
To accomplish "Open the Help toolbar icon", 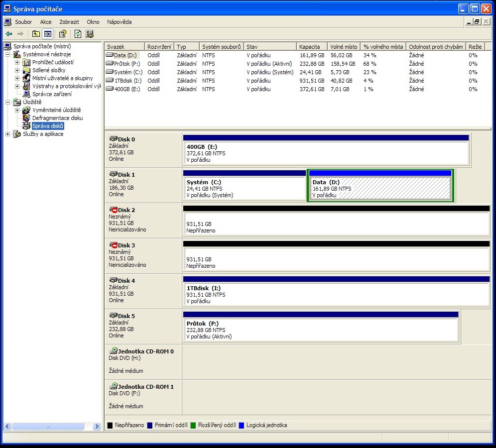I will [63, 34].
